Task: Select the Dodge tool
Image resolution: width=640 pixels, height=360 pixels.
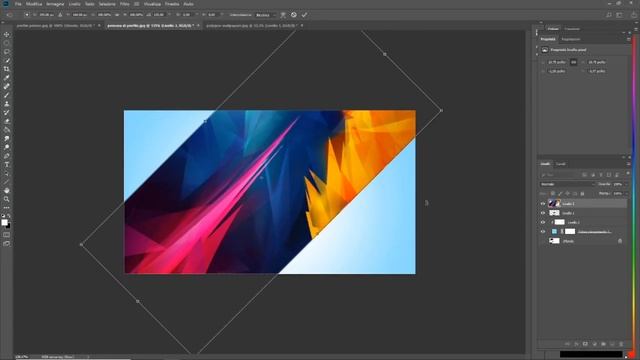Action: (7, 147)
